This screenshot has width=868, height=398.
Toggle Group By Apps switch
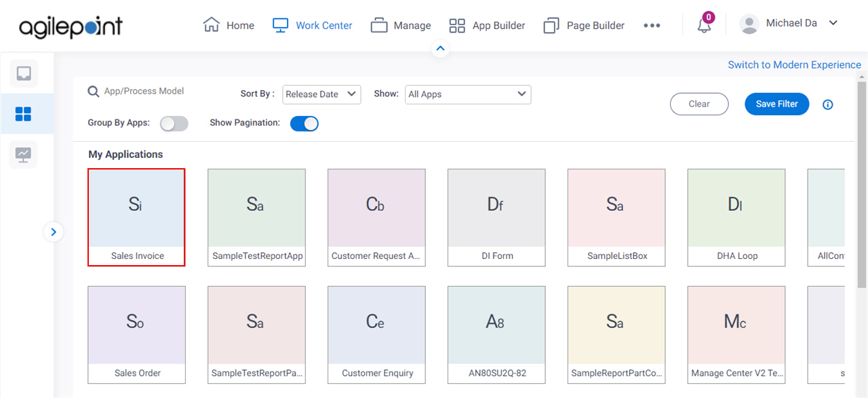tap(174, 123)
